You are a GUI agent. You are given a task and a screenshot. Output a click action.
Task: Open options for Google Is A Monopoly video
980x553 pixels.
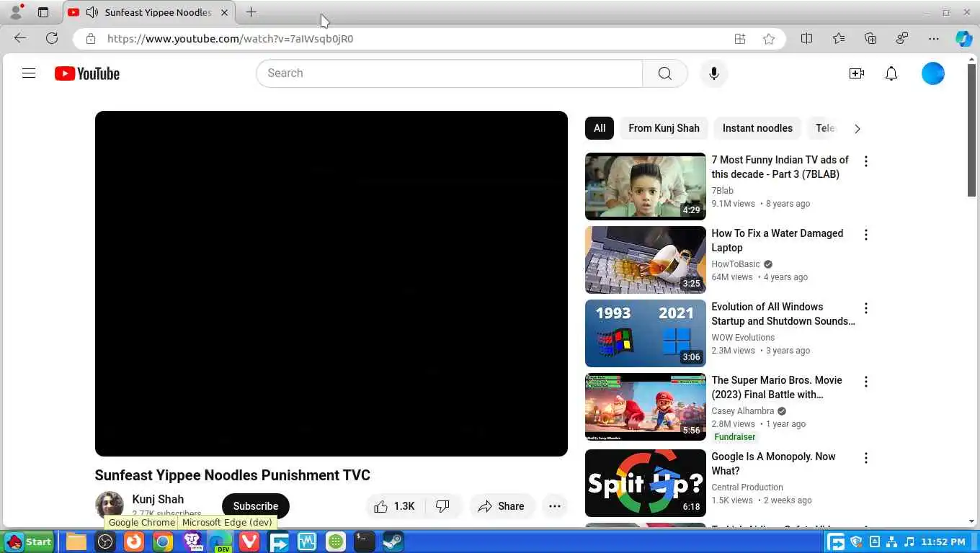click(x=866, y=458)
